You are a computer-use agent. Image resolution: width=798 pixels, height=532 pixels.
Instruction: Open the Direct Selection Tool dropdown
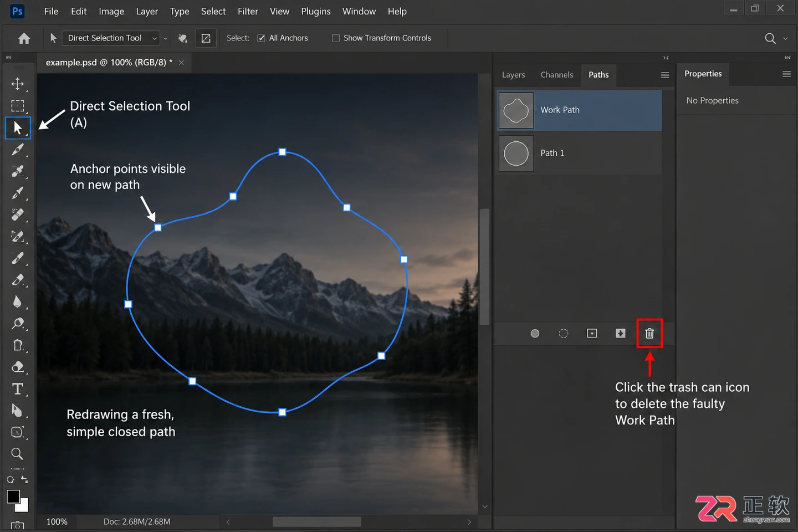click(x=111, y=38)
